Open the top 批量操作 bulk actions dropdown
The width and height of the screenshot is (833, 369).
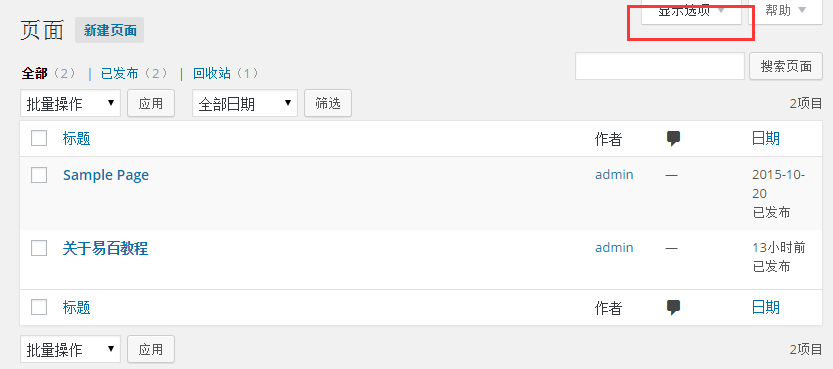(x=71, y=103)
